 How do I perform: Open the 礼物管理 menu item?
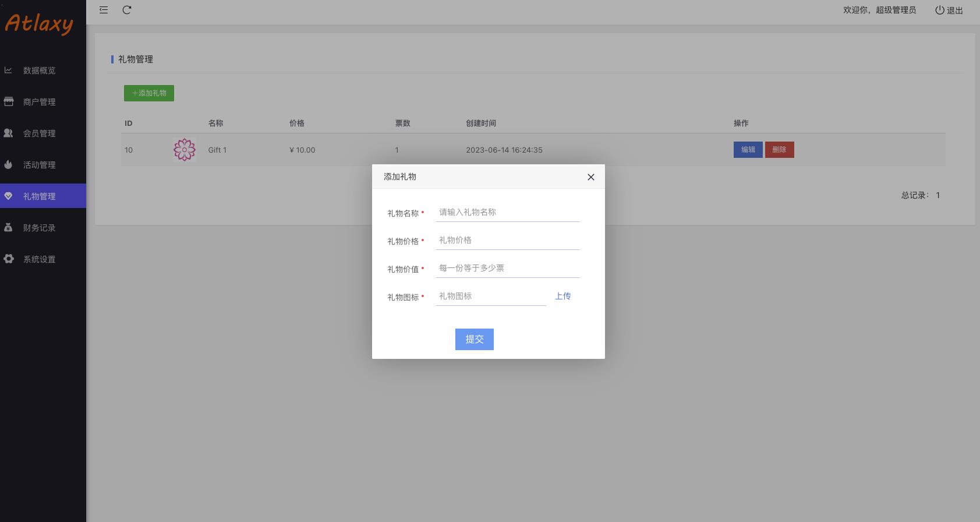[x=40, y=196]
